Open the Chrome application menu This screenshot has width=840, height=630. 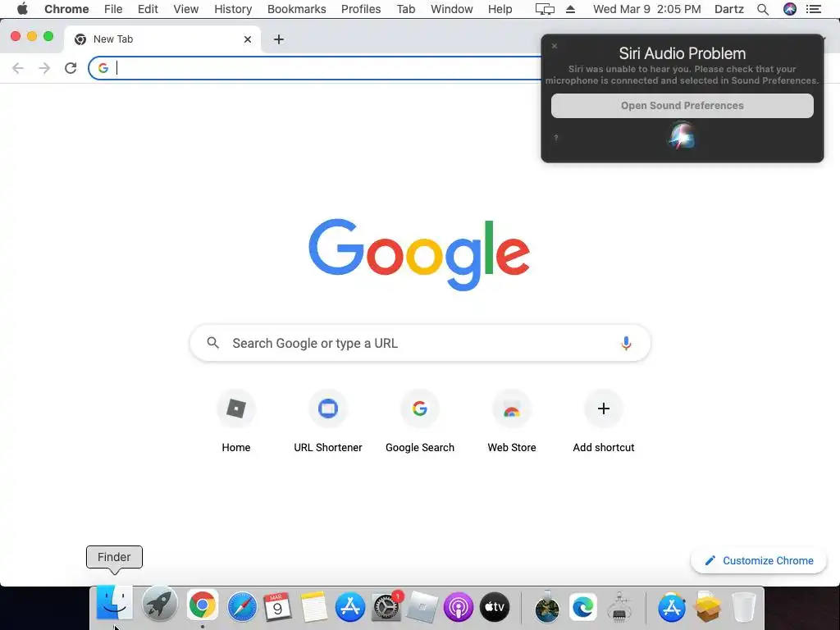pos(66,9)
